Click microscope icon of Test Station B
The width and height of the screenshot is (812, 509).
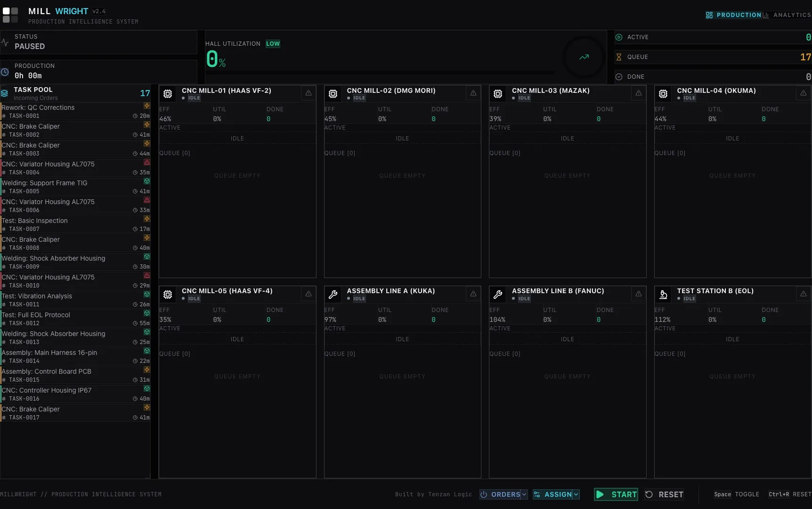pos(663,295)
